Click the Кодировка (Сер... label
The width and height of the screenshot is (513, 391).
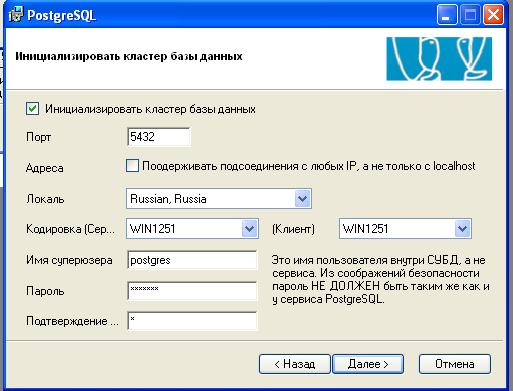[x=70, y=229]
